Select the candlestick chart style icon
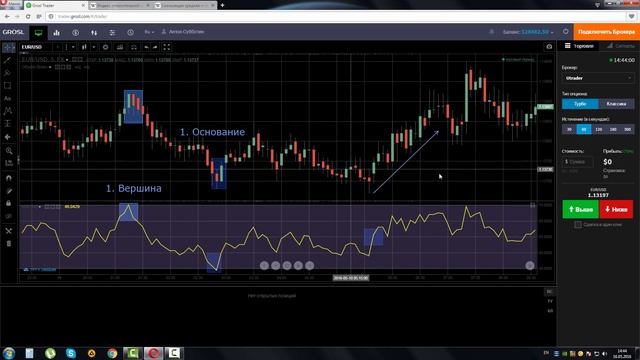Screen dimensions: 640x360 84,47
